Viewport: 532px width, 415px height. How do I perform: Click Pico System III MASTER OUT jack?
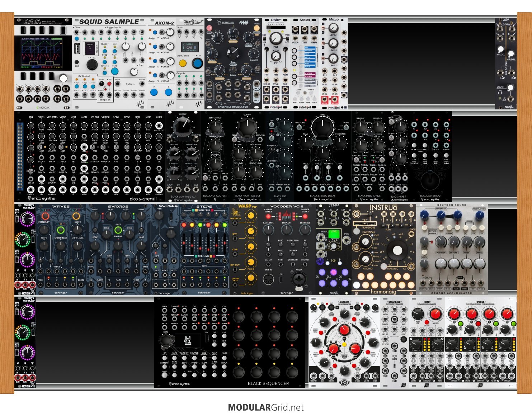pyautogui.click(x=159, y=126)
